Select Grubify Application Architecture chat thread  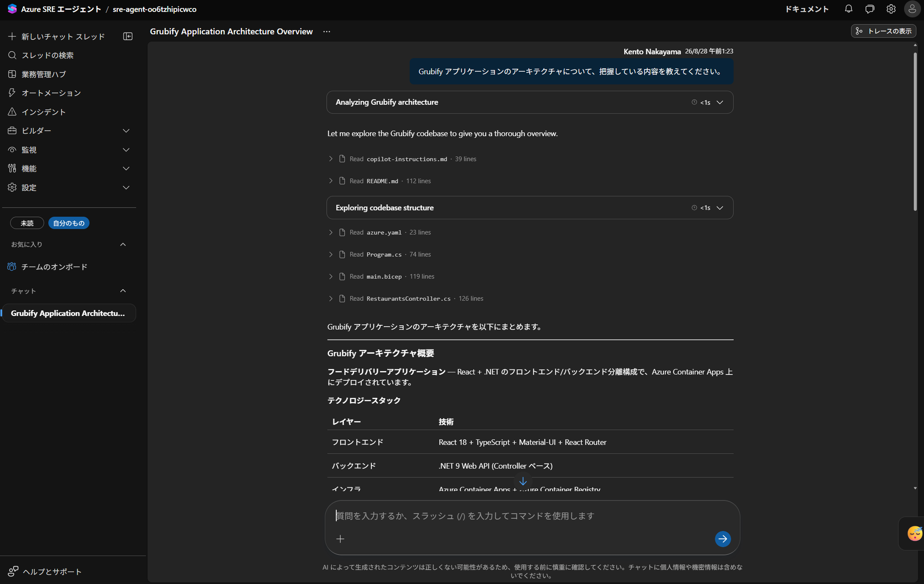coord(68,313)
